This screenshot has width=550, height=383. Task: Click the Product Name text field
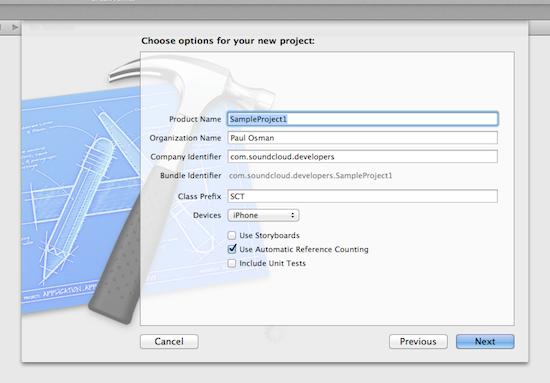[x=362, y=119]
